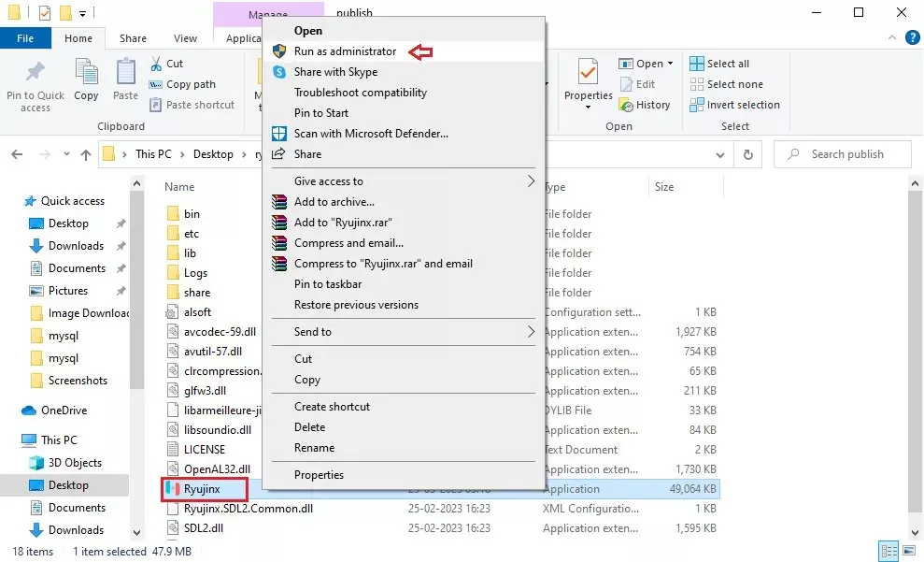The height and width of the screenshot is (562, 924).
Task: Switch to the Share ribbon tab
Action: pos(134,38)
